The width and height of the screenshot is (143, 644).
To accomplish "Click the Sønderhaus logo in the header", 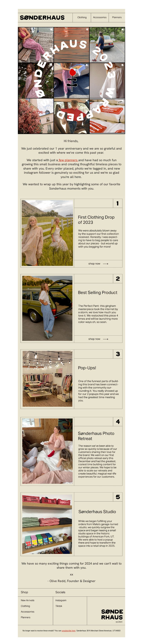I will click(42, 17).
